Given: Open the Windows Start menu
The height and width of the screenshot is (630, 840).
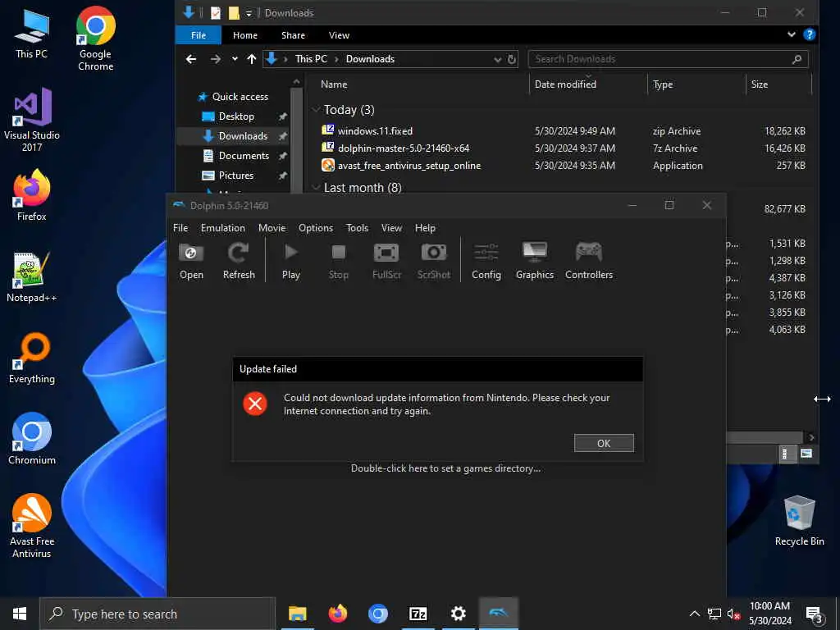Looking at the screenshot, I should 20,614.
